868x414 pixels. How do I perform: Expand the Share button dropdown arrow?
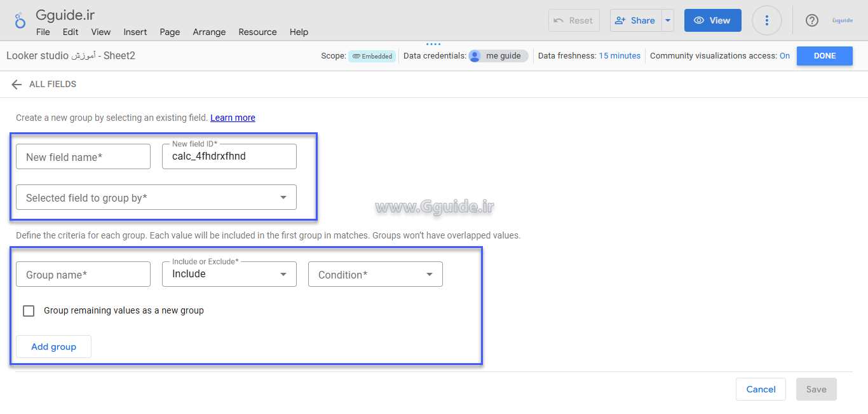click(667, 20)
